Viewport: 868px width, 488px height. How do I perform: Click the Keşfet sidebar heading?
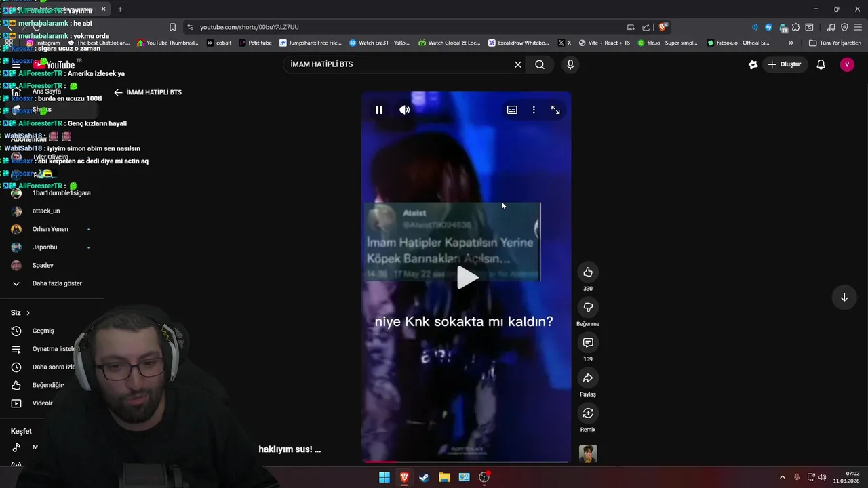point(21,431)
